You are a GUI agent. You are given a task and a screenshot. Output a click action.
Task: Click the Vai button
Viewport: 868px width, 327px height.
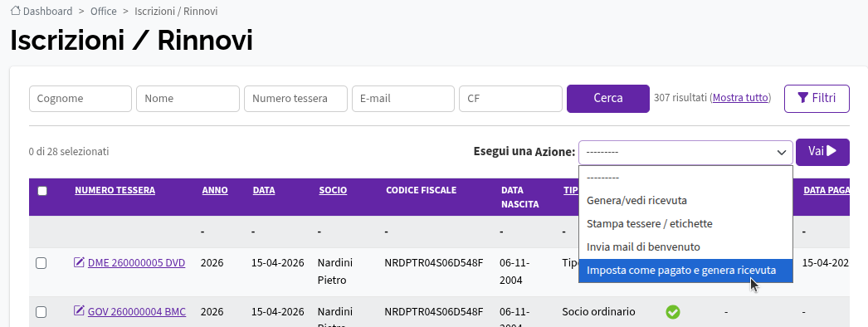(x=822, y=152)
